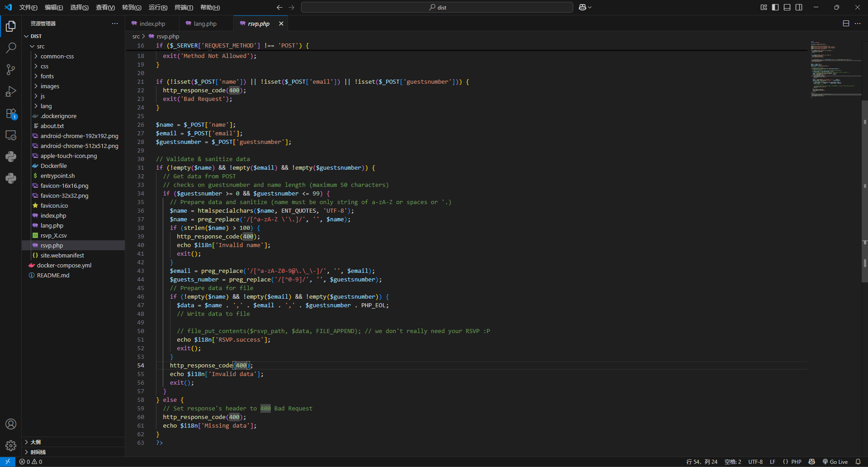
Task: Toggle the primary side bar layout button
Action: pyautogui.click(x=775, y=7)
